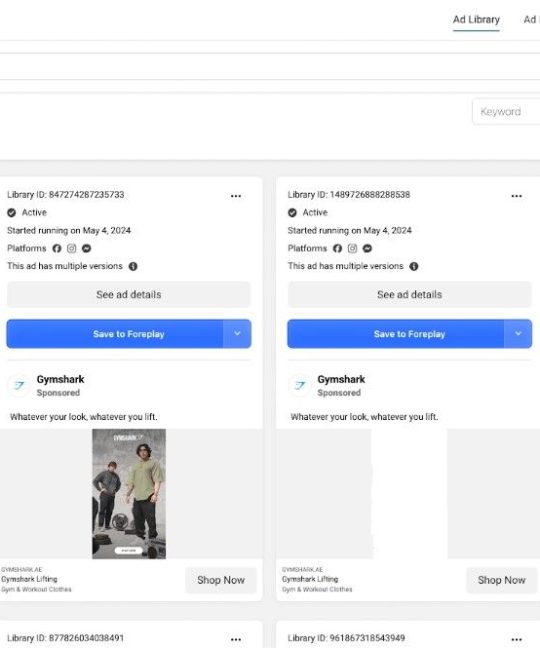Click GYMSHARK.AE domain in ad 847274287235733
Screen dimensions: 540x648
(x=21, y=569)
